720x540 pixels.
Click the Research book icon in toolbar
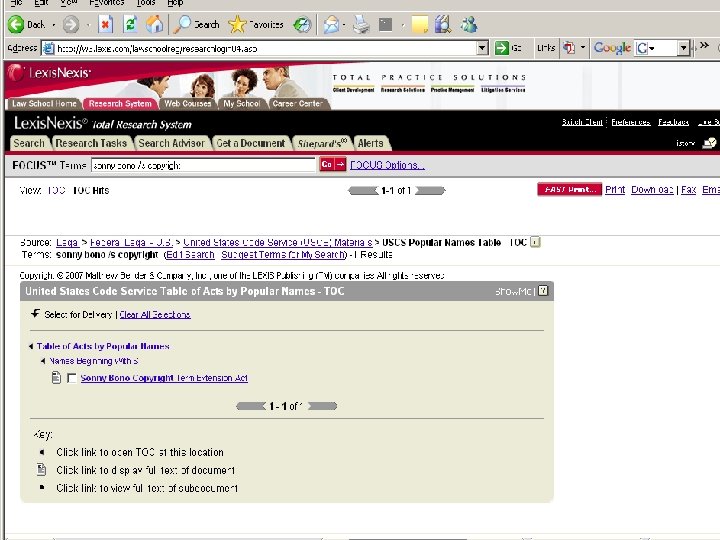pos(443,24)
